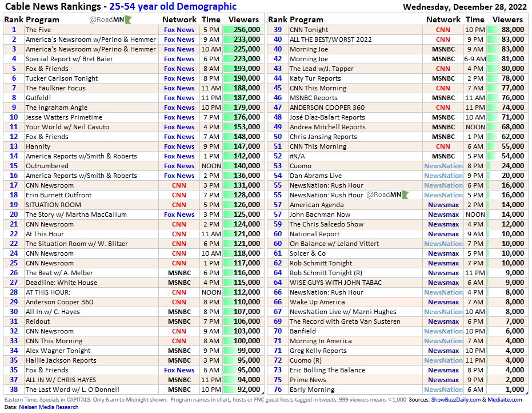Click 'The Lead w/J. Tapper' cell
Screen dimensions: 532x413
click(355, 69)
